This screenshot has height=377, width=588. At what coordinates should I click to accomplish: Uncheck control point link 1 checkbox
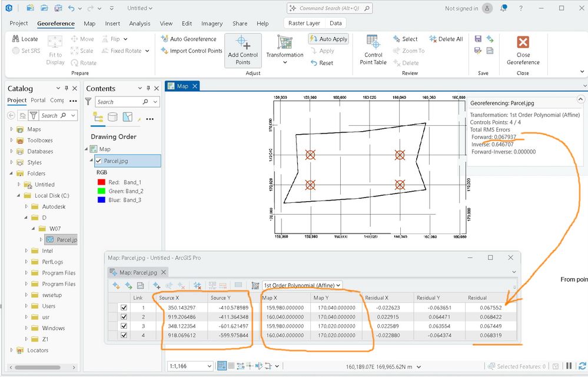click(x=124, y=308)
